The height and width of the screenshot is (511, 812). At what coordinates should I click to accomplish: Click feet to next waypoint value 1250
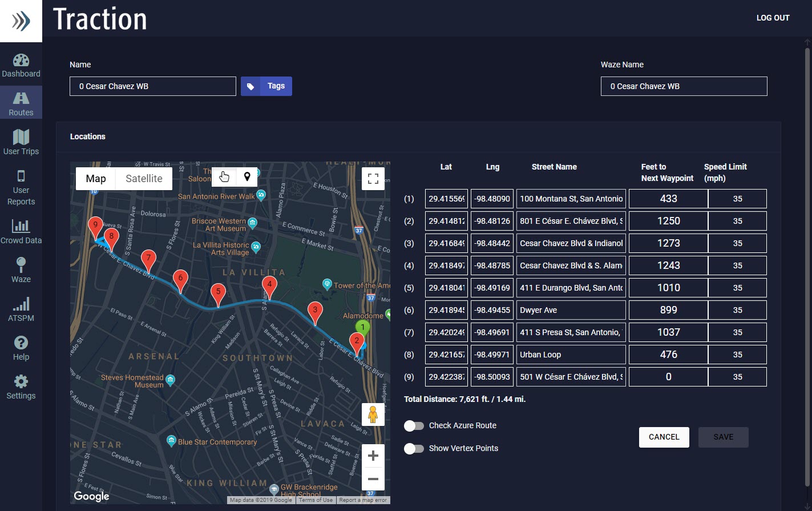click(668, 221)
